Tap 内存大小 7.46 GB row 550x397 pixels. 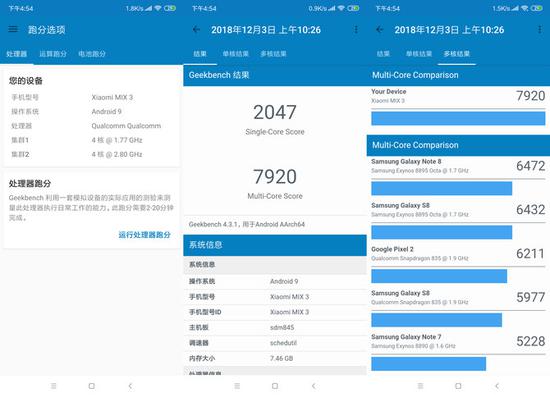coord(275,358)
